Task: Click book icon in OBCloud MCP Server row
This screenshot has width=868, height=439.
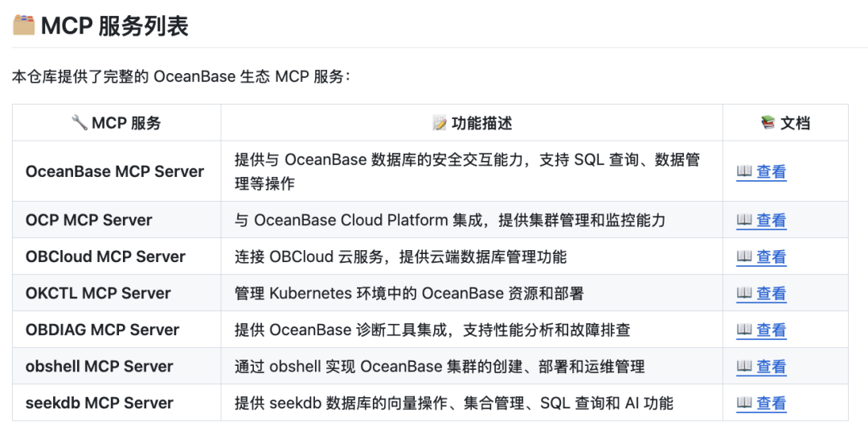Action: (x=744, y=256)
